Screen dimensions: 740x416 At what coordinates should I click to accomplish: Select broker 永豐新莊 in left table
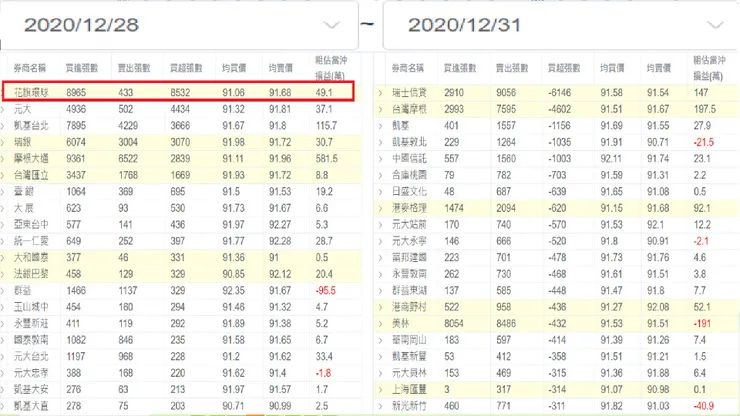(x=31, y=324)
